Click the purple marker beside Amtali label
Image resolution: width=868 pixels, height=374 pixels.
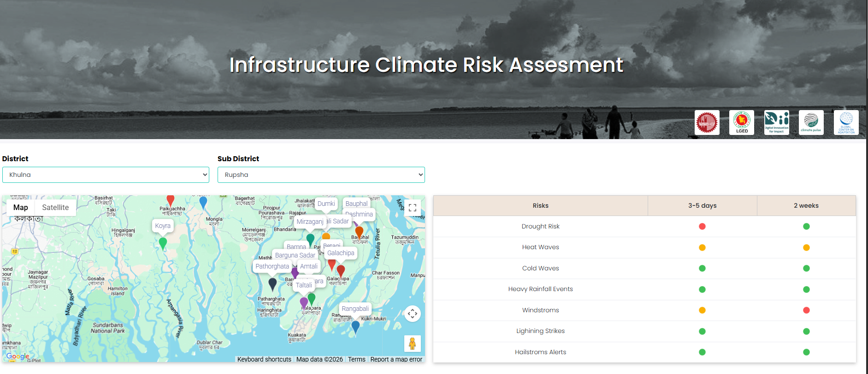[295, 273]
